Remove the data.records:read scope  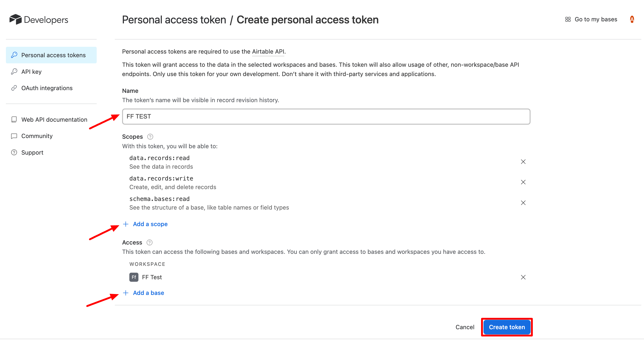point(523,162)
